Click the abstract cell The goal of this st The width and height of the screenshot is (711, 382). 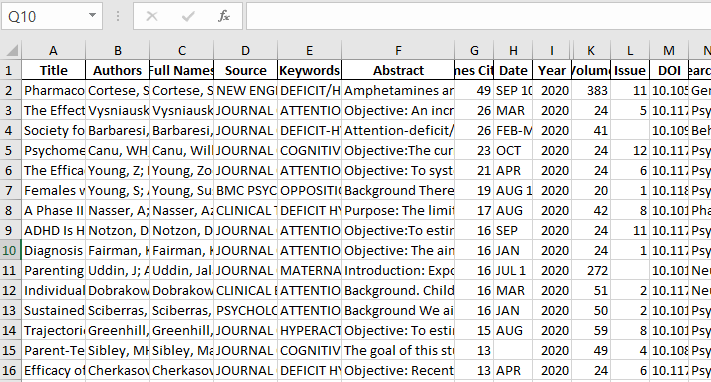point(398,350)
